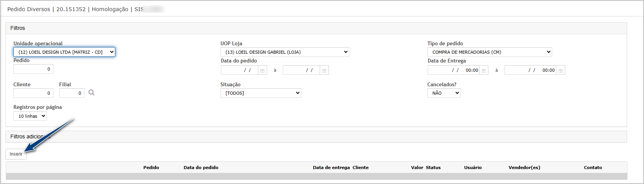Open calendar for Data do pedido end date

[324, 71]
